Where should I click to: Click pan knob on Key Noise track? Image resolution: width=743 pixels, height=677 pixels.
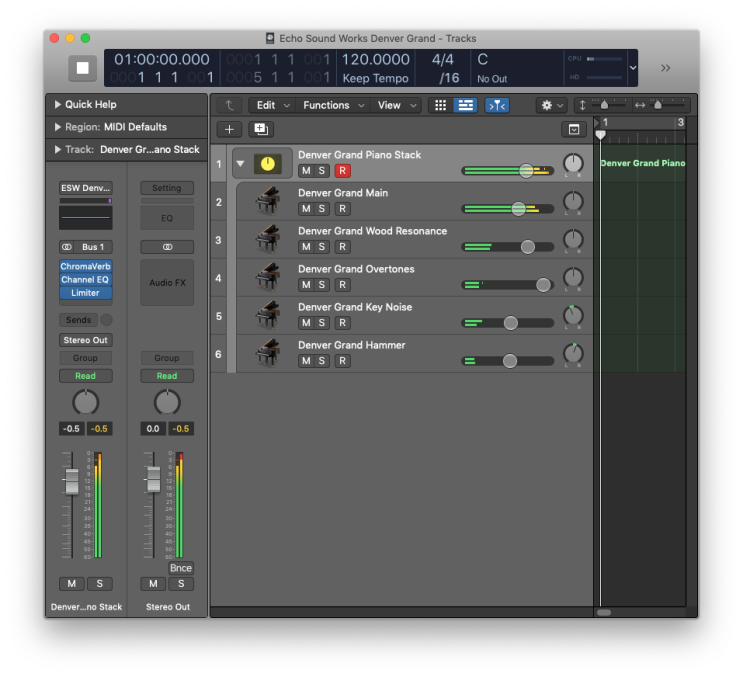click(573, 316)
